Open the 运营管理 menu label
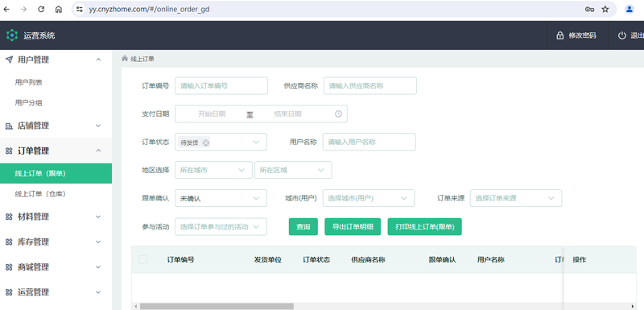This screenshot has width=644, height=310. [33, 292]
